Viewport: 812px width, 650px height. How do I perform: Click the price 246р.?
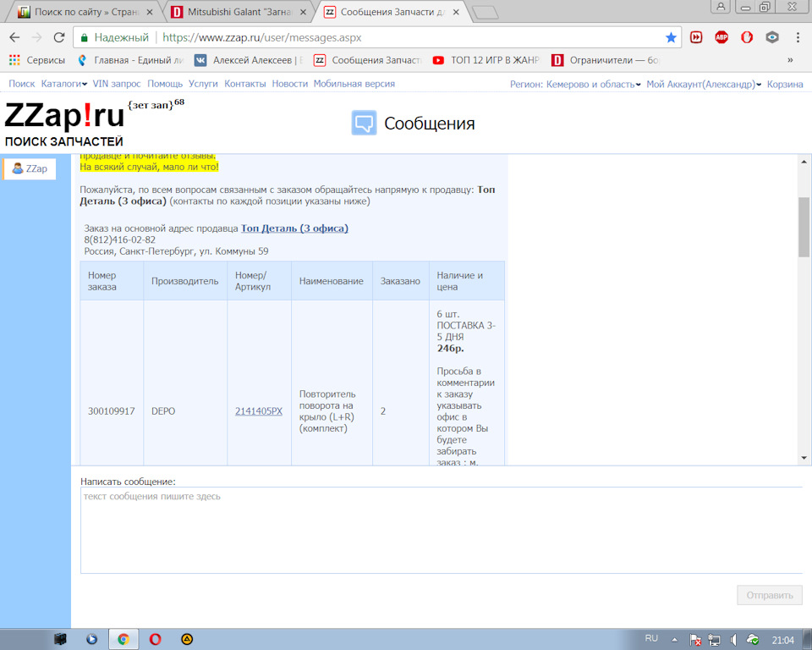tap(450, 349)
